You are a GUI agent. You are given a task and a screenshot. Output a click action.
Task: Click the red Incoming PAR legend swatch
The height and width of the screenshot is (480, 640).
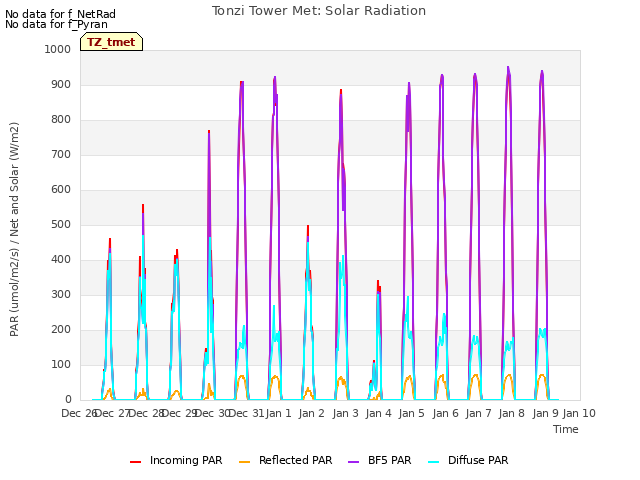(x=135, y=462)
